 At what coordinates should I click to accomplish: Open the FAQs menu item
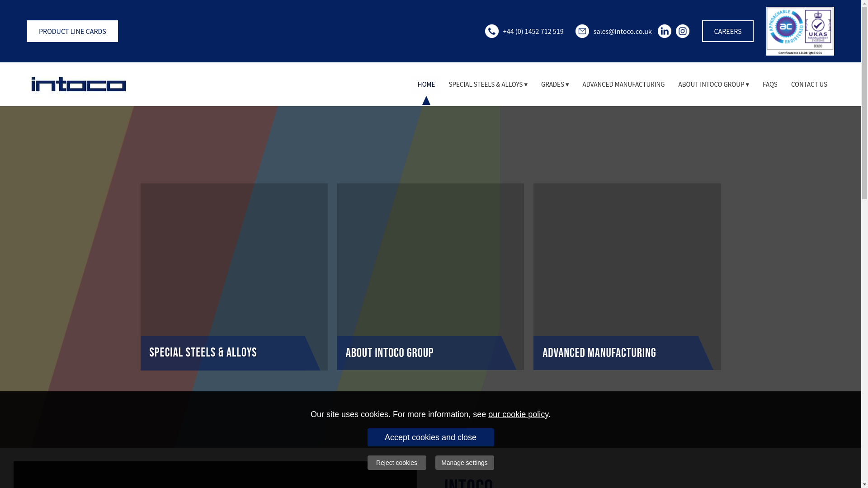pos(770,84)
